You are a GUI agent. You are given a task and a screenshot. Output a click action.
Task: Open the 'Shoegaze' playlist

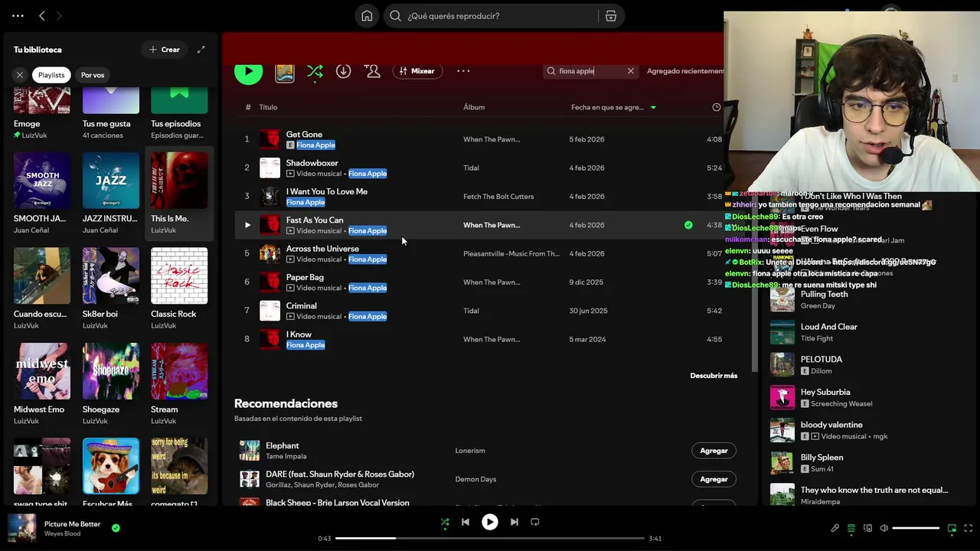pyautogui.click(x=111, y=383)
